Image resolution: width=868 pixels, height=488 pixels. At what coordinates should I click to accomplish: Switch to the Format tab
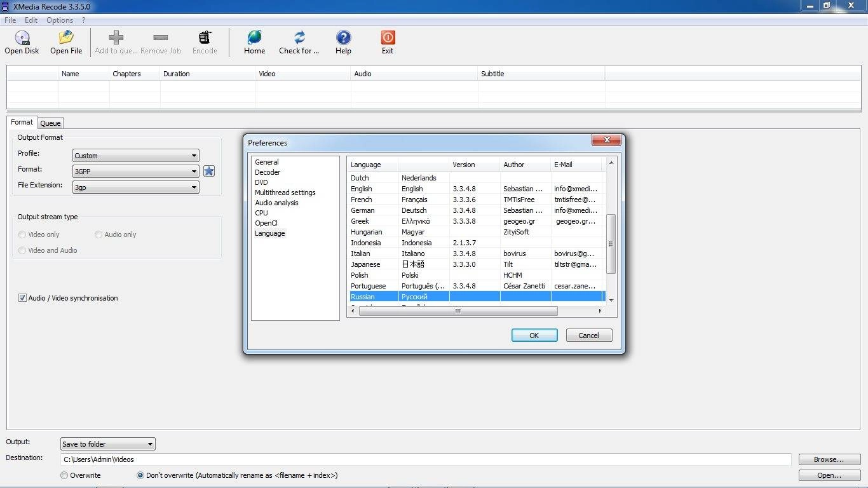click(x=22, y=122)
